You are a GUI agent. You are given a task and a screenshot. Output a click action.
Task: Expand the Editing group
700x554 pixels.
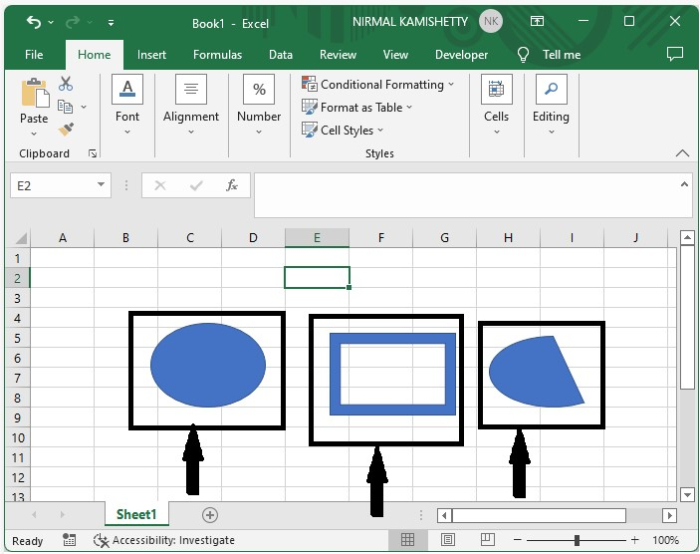pyautogui.click(x=551, y=106)
